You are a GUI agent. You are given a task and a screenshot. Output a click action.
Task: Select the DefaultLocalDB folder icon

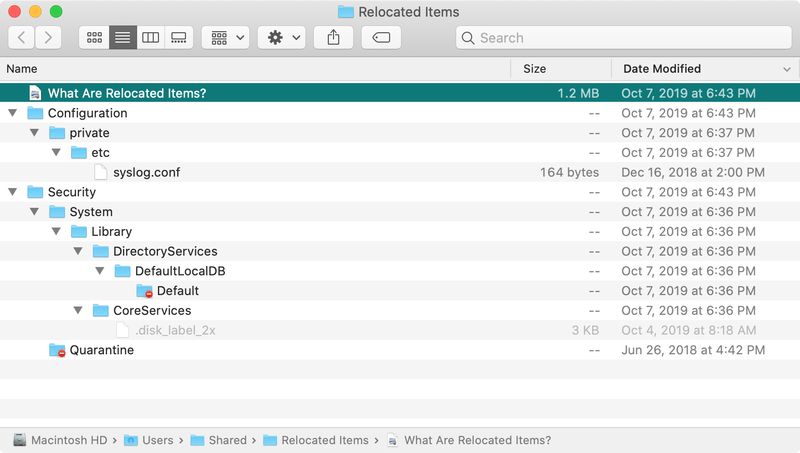122,271
